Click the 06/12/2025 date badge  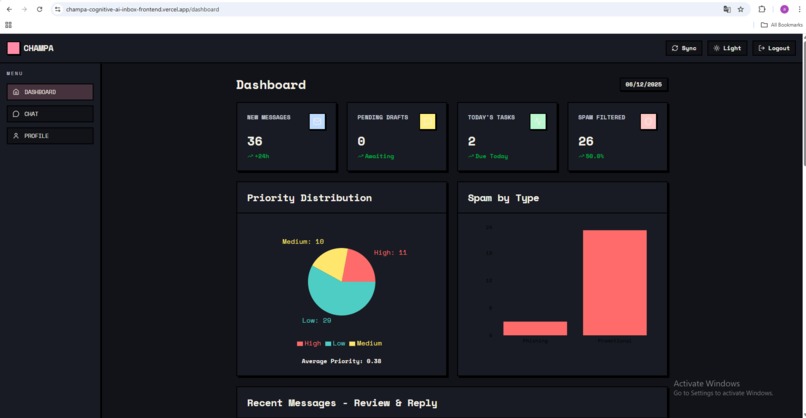point(644,84)
